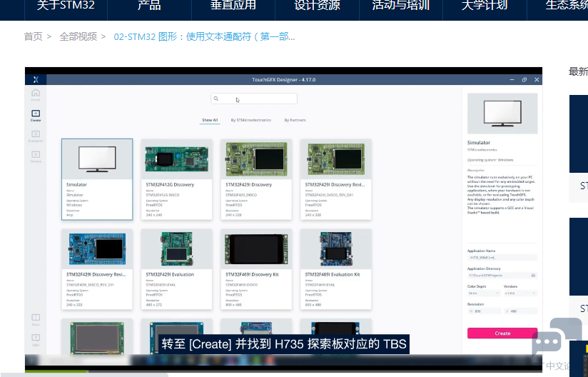Image resolution: width=588 pixels, height=377 pixels.
Task: Go to 首页 breadcrumb link
Action: point(34,36)
